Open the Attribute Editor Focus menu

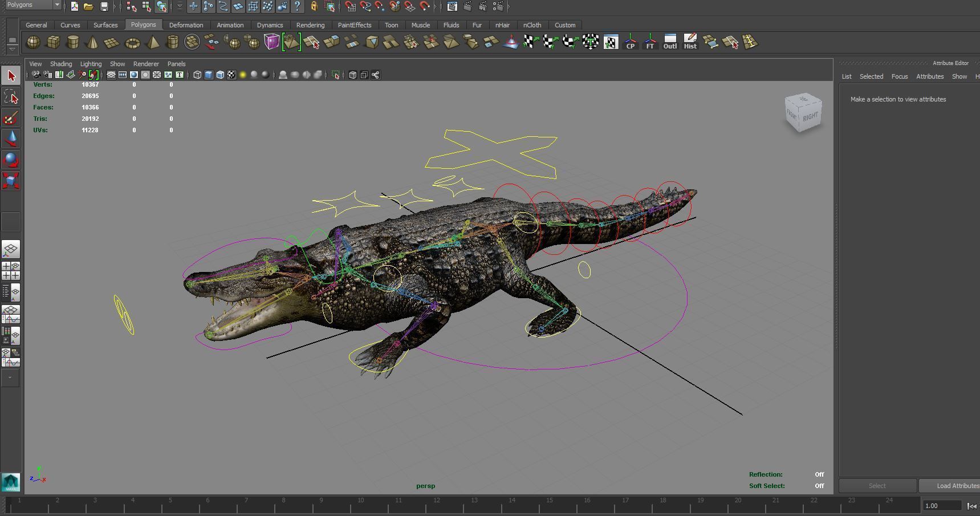[900, 76]
